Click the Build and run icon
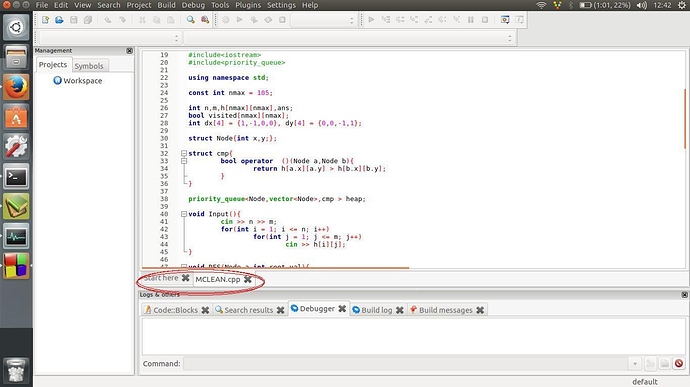 pos(254,20)
